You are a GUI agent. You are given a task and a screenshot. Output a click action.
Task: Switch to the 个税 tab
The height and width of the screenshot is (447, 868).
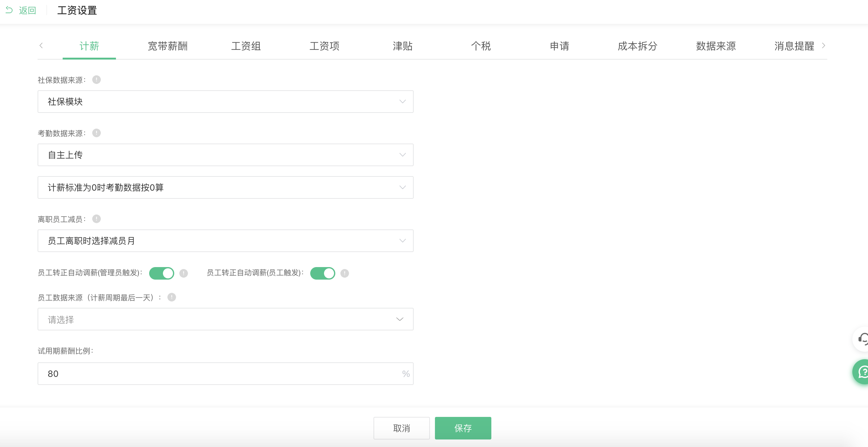pos(481,46)
